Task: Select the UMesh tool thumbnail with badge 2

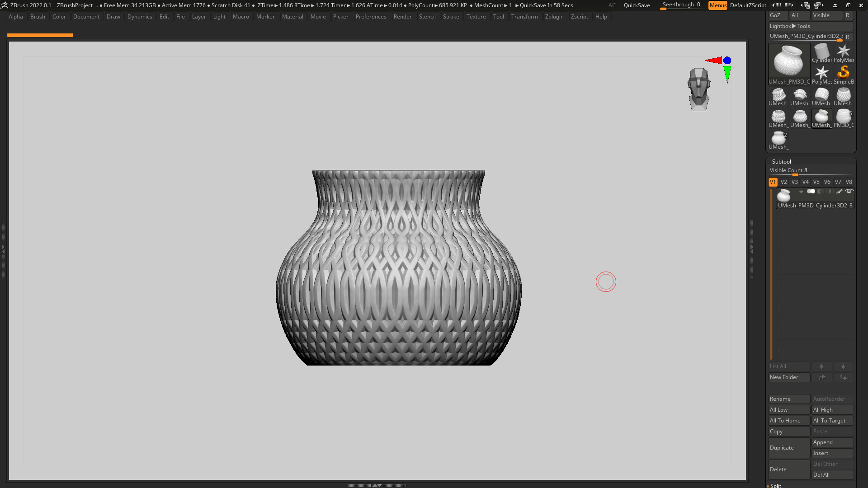Action: click(x=778, y=140)
